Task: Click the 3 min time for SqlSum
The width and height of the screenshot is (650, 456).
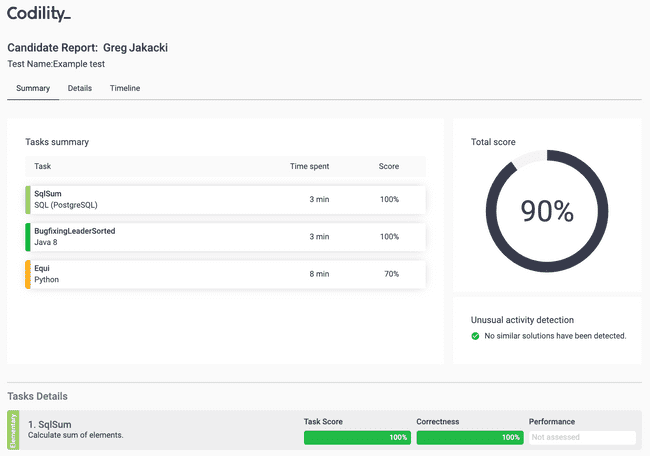Action: pos(319,199)
